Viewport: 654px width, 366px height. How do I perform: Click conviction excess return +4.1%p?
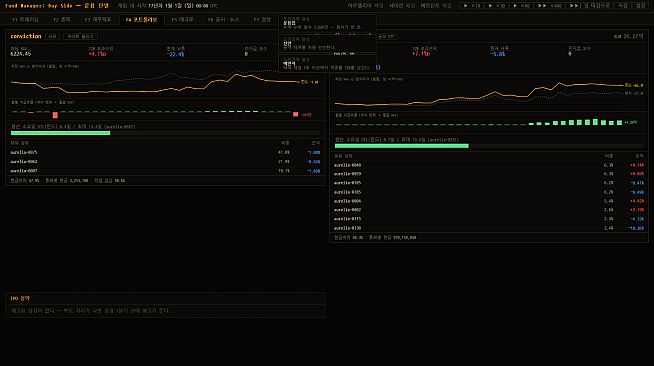[97, 54]
